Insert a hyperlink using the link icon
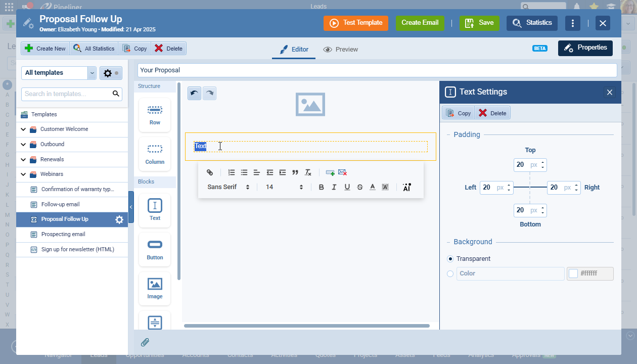The image size is (637, 364). [210, 172]
